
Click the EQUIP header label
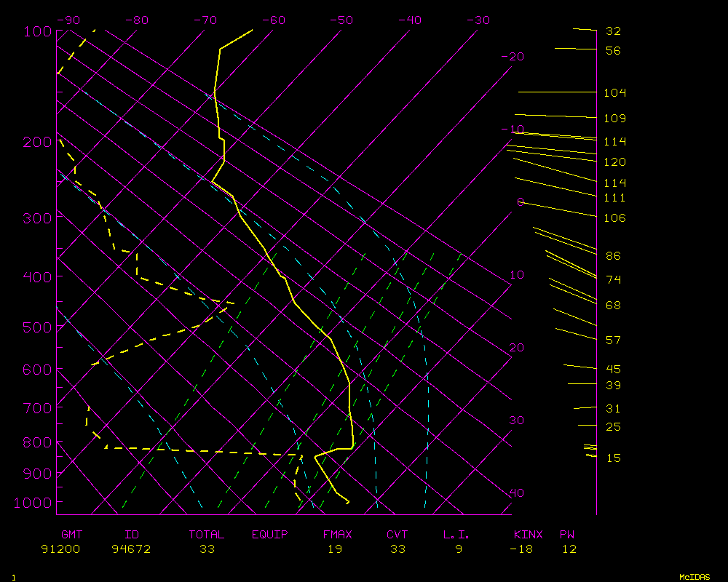click(x=269, y=535)
